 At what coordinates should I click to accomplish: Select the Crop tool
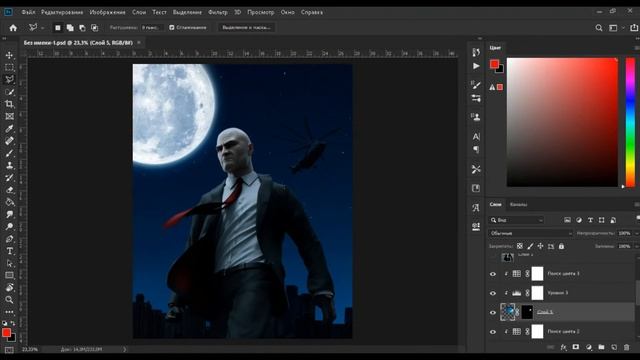point(9,104)
